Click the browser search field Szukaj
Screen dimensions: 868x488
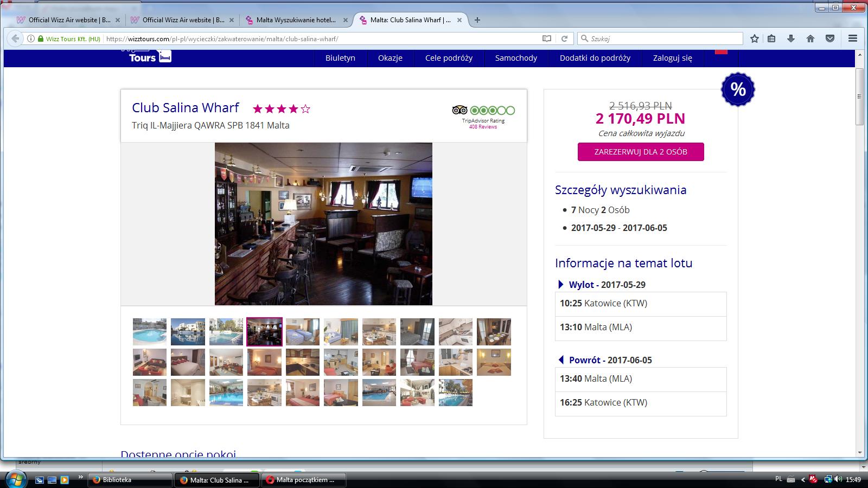coord(660,38)
